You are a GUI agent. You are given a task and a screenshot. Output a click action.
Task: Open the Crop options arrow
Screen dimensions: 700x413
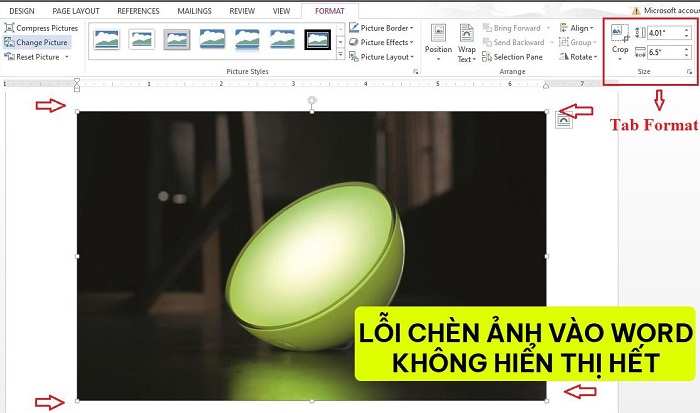click(620, 59)
